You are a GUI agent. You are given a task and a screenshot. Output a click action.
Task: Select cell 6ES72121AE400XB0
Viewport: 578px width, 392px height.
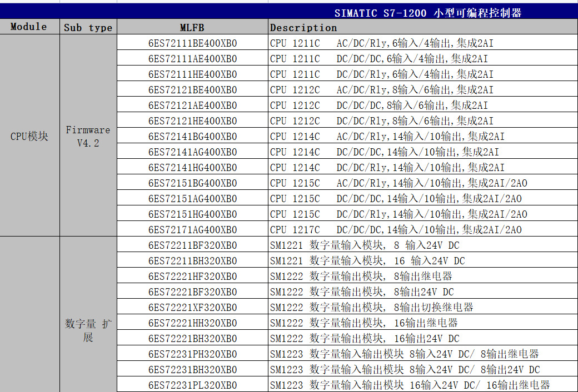pyautogui.click(x=192, y=105)
